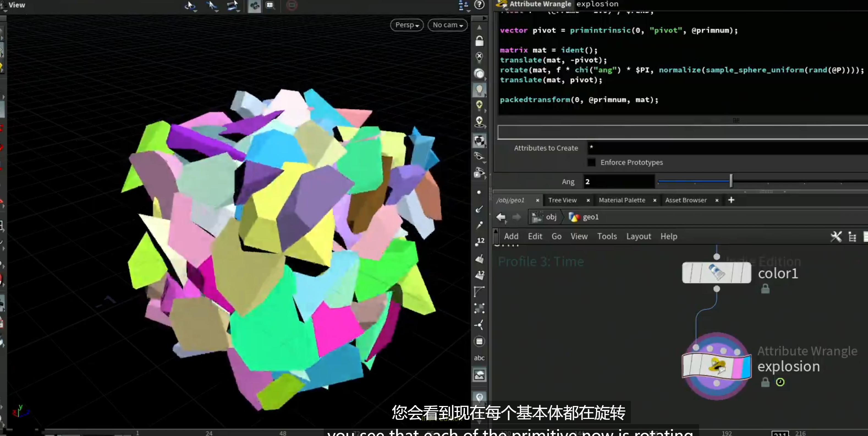Viewport: 868px width, 436px height.
Task: Click the Attributes to Create field
Action: [x=728, y=148]
